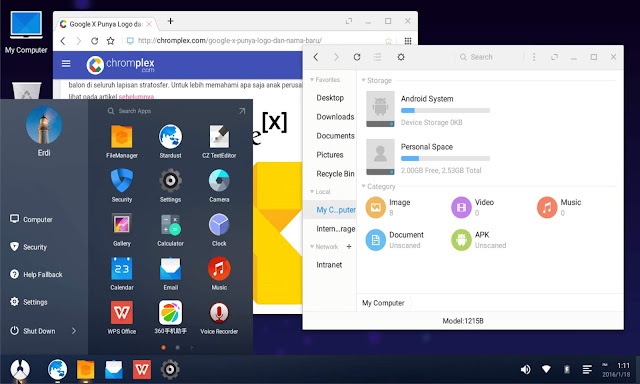This screenshot has width=640, height=384.
Task: Click the file manager Search box
Action: [x=488, y=57]
